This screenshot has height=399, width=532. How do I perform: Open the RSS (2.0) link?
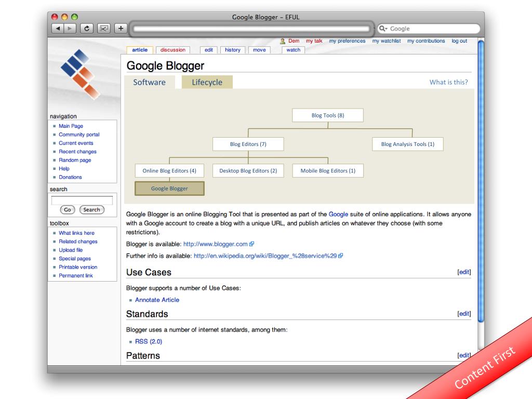click(149, 341)
